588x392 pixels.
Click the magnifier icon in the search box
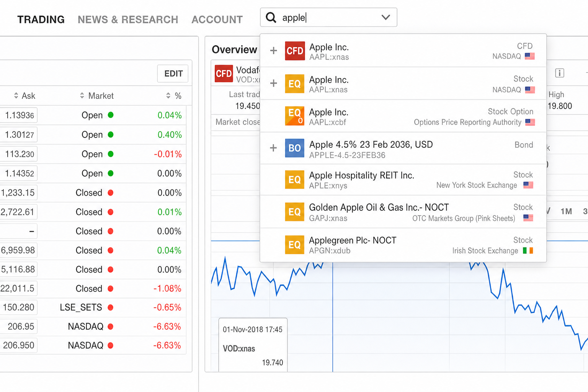271,18
